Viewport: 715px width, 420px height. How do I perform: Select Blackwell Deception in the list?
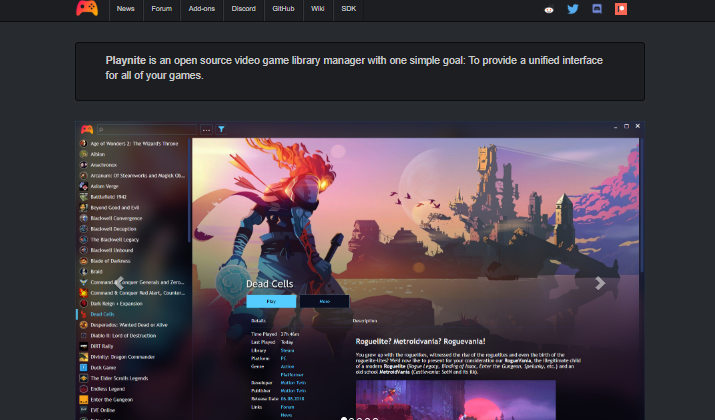click(114, 229)
